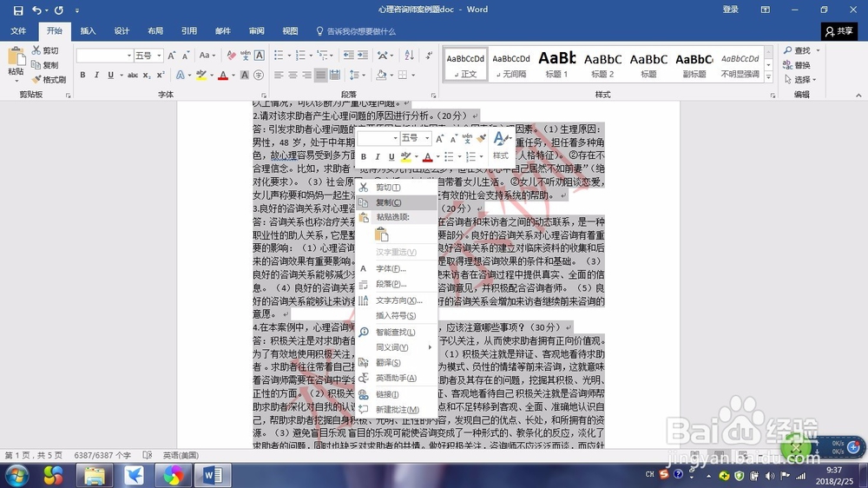Click the superscript x² icon
The width and height of the screenshot is (868, 488).
point(160,75)
